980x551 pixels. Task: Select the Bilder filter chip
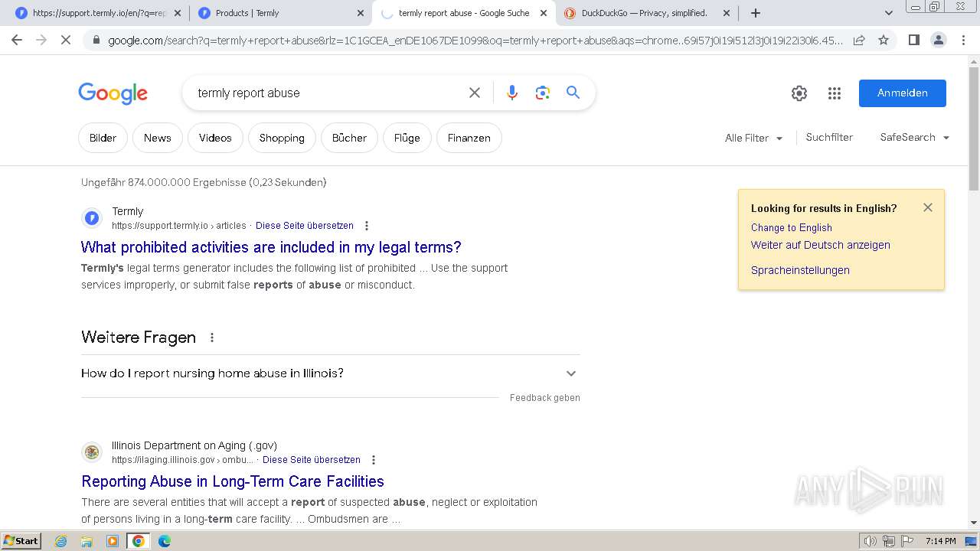103,138
